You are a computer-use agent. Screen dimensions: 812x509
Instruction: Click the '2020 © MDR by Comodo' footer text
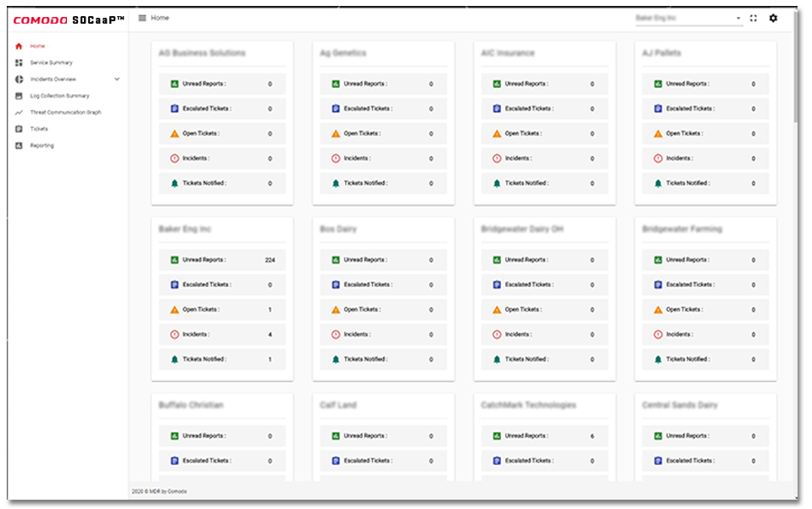(x=159, y=491)
